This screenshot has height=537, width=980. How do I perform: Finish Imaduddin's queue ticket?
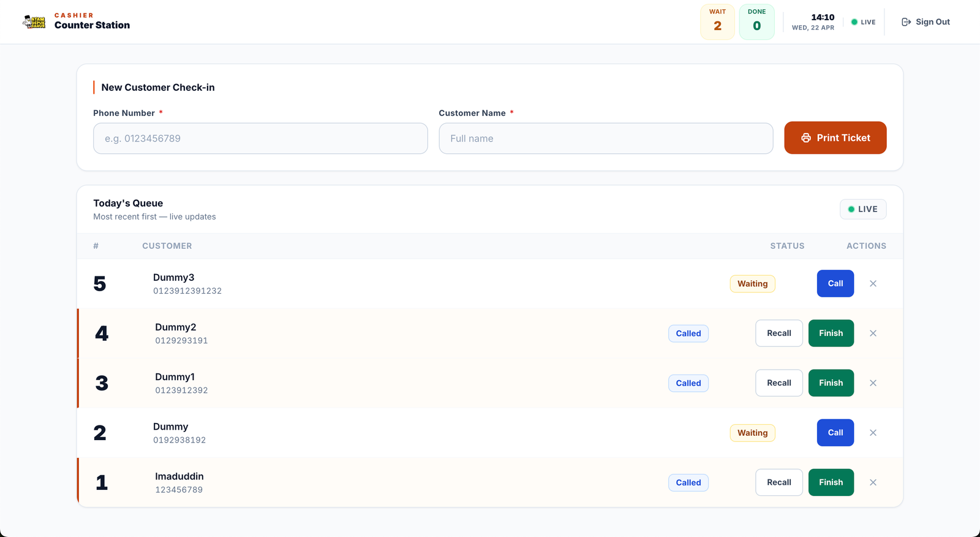(x=831, y=482)
